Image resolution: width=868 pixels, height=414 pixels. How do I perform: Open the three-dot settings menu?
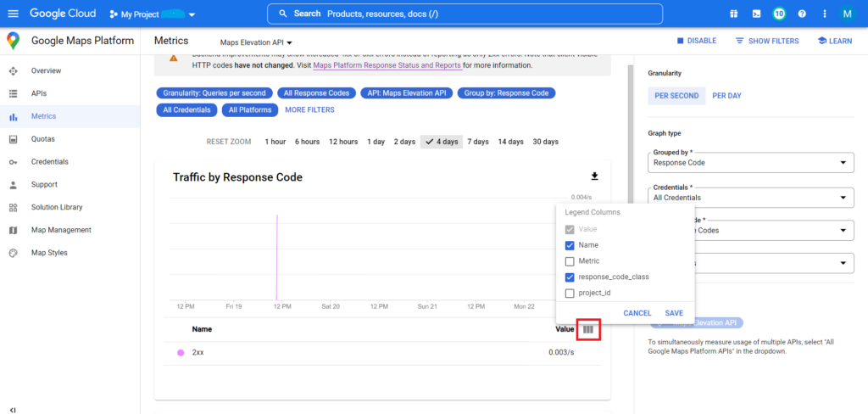(825, 14)
